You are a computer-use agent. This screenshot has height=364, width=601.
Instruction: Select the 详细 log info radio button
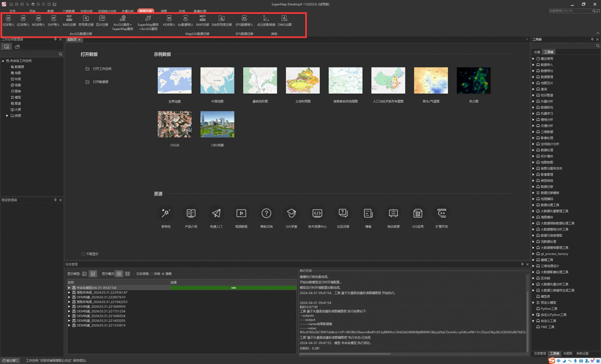(152, 274)
